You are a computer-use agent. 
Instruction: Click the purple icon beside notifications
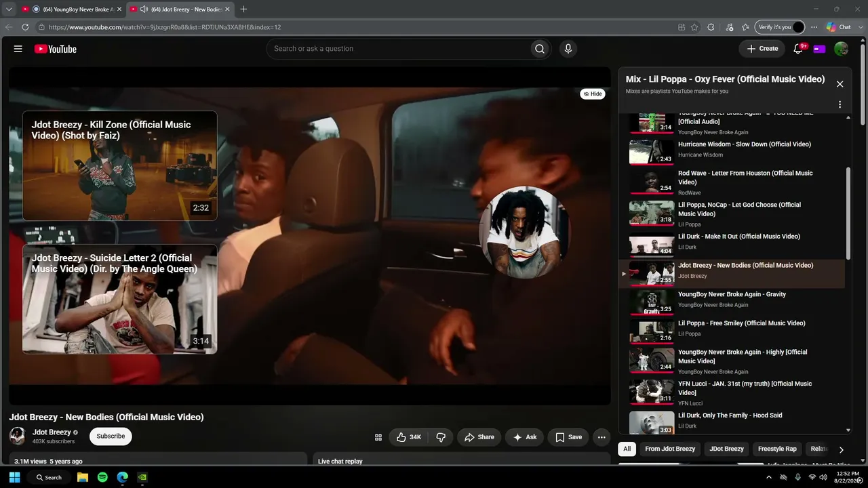pos(819,49)
